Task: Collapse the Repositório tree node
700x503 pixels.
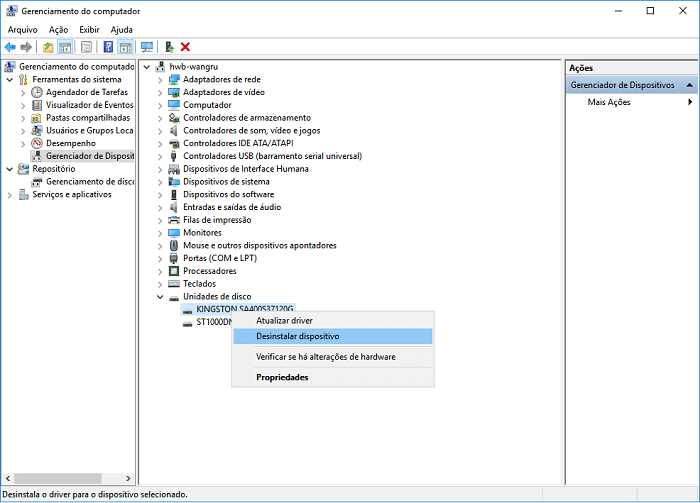Action: [x=9, y=169]
